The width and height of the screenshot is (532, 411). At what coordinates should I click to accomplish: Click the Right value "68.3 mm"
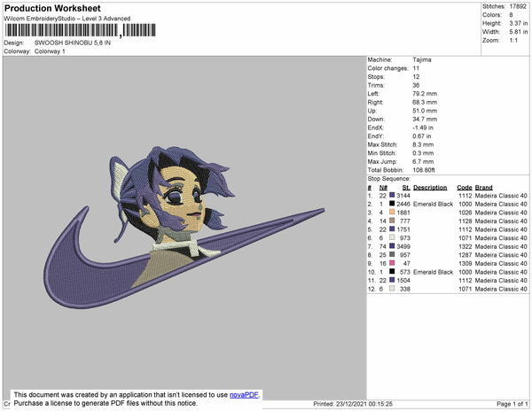pos(425,102)
